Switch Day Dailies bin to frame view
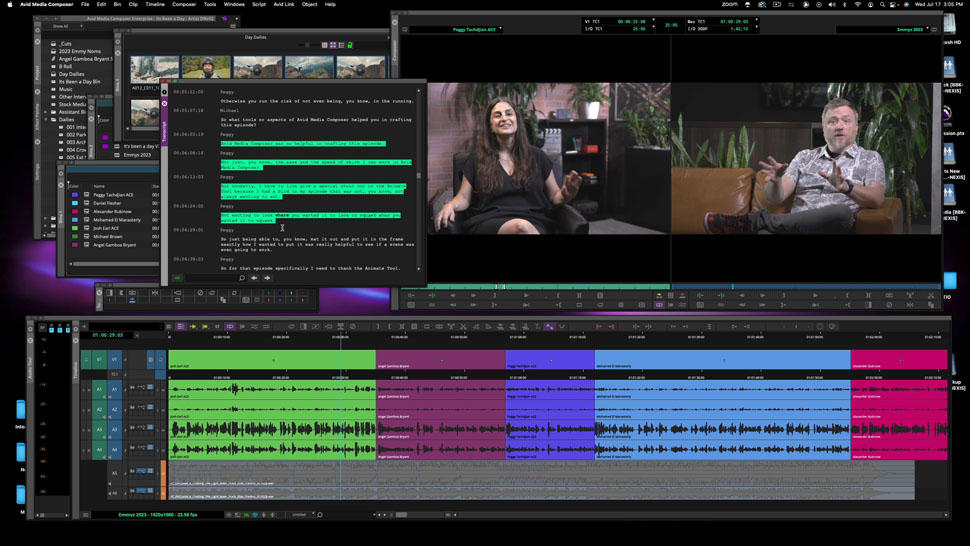Image resolution: width=970 pixels, height=546 pixels. coord(333,45)
